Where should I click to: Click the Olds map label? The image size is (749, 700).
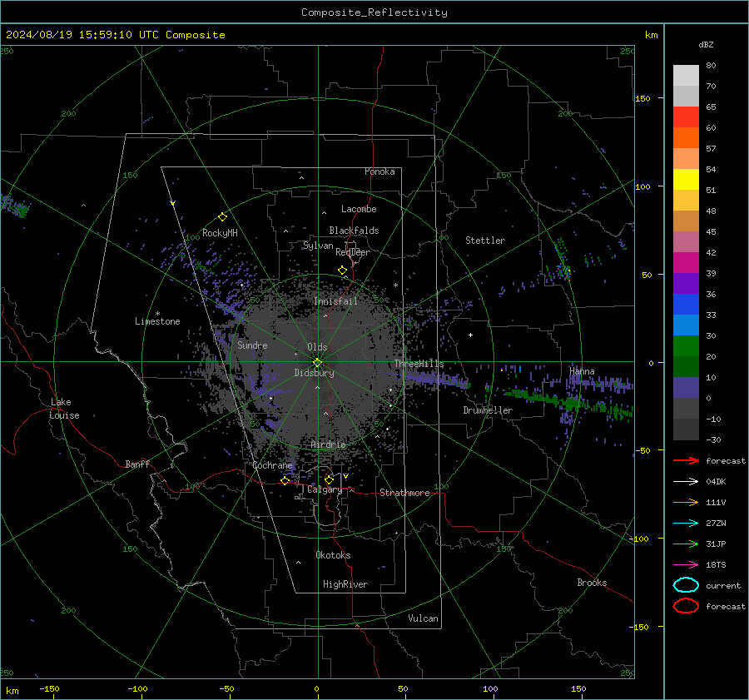[x=317, y=347]
